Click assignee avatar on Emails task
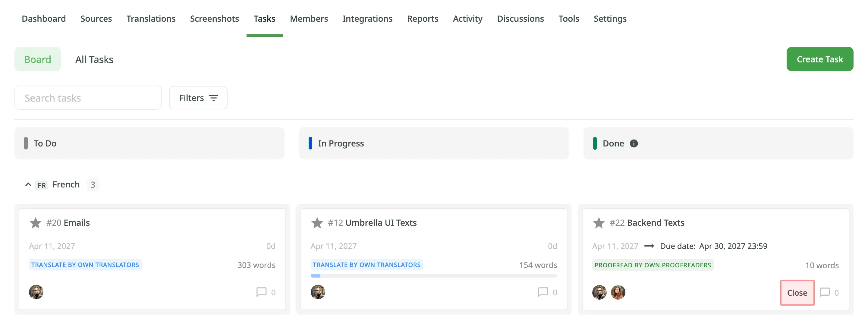 [x=36, y=292]
